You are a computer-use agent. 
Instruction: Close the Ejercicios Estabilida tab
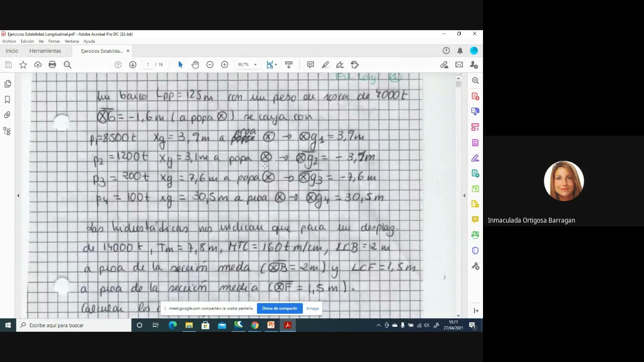pos(128,51)
